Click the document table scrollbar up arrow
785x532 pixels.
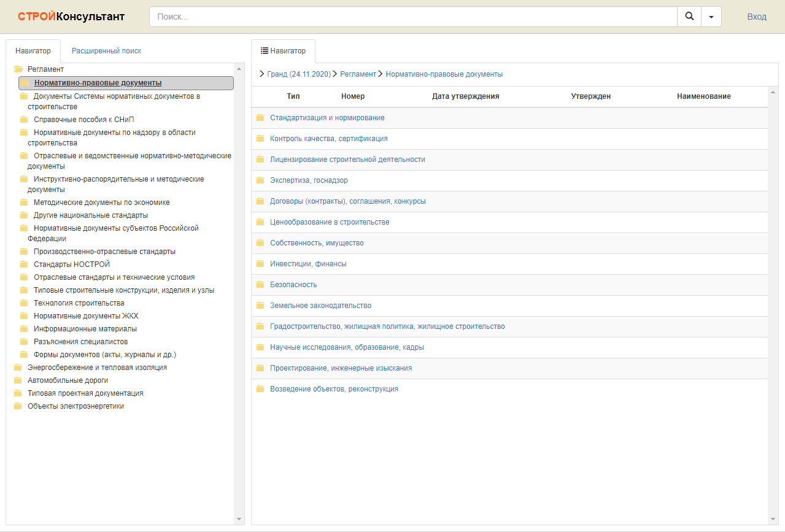773,92
